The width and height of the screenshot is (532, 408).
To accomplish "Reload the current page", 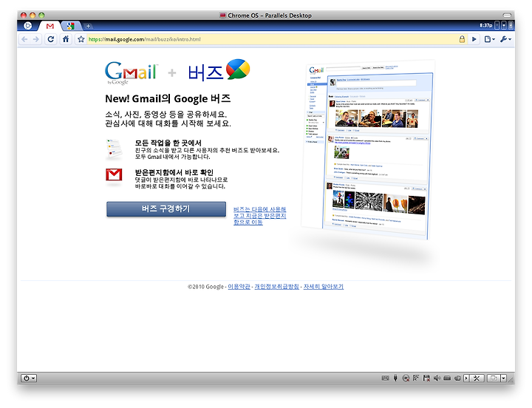I will tap(51, 39).
